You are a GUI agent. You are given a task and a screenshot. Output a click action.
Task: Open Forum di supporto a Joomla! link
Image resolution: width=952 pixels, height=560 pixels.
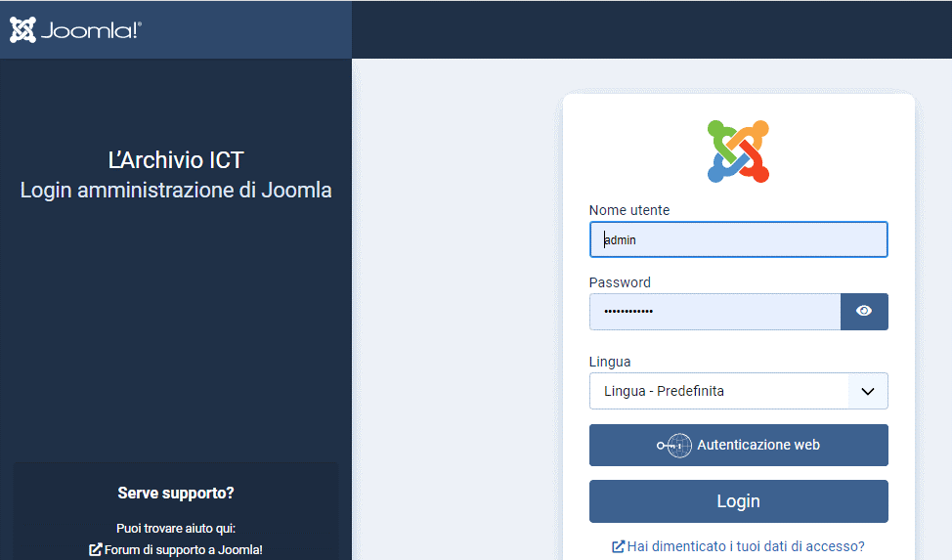pyautogui.click(x=176, y=549)
